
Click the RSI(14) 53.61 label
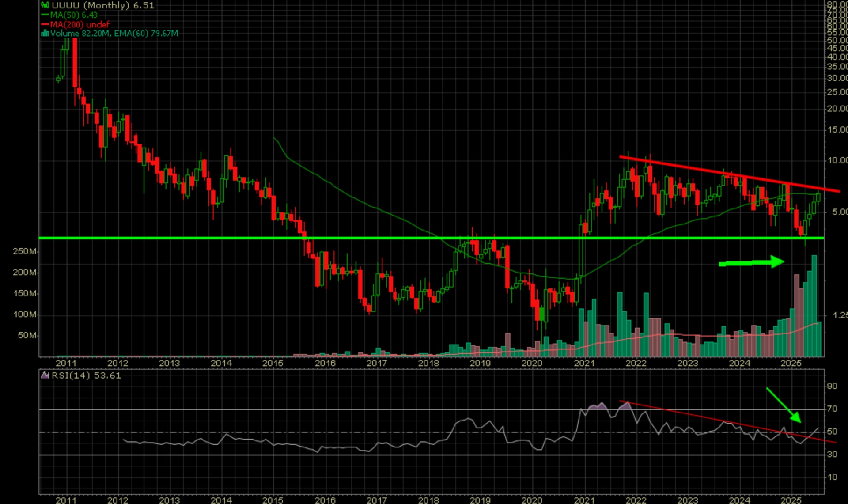coord(86,375)
